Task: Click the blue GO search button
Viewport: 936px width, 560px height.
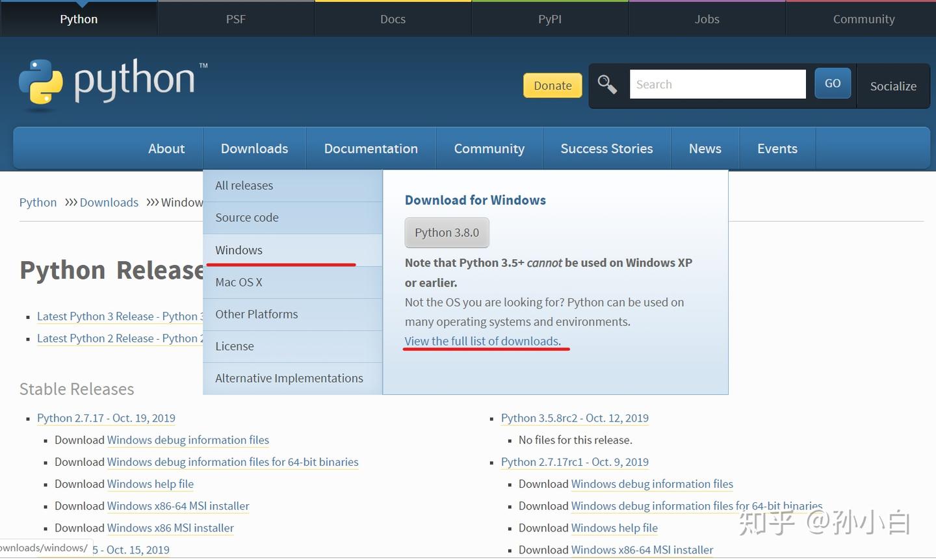Action: (833, 84)
